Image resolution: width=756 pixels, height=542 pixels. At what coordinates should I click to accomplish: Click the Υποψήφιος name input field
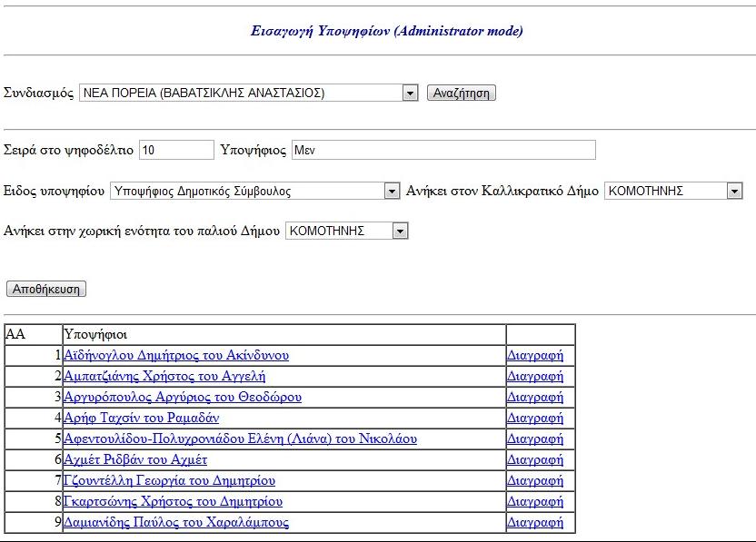pos(443,150)
